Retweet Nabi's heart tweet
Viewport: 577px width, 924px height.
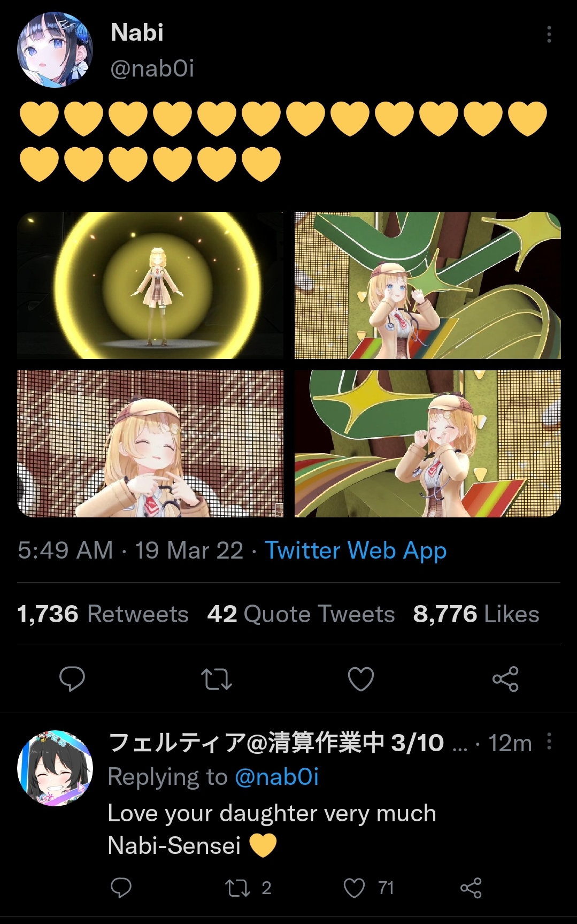217,679
